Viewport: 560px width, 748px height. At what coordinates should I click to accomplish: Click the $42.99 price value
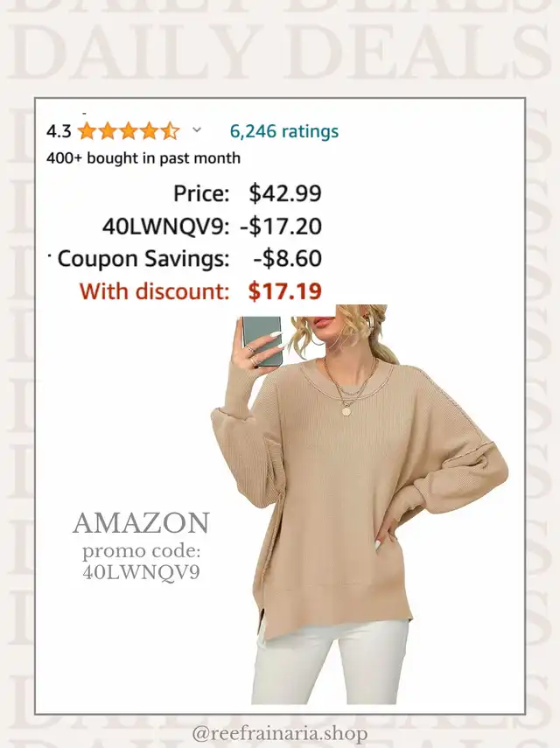[285, 193]
